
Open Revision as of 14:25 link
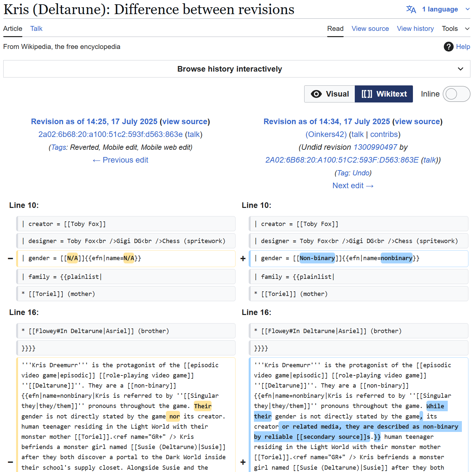coord(94,122)
